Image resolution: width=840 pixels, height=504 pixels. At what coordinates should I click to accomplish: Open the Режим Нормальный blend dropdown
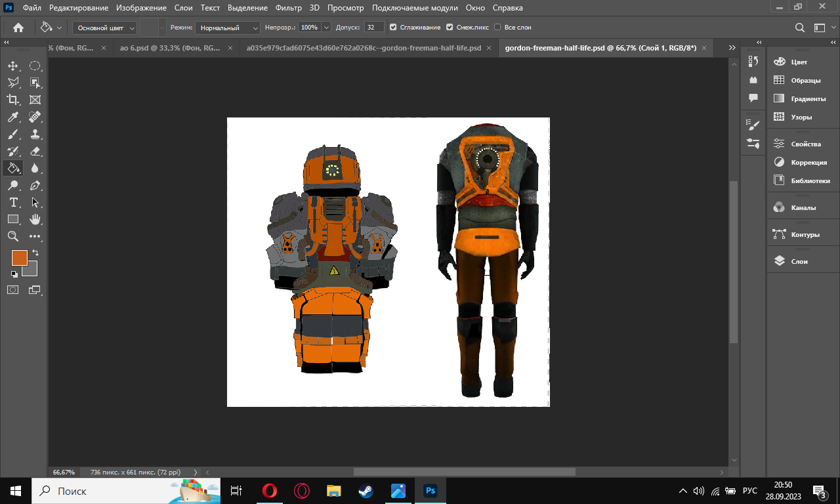coord(228,28)
